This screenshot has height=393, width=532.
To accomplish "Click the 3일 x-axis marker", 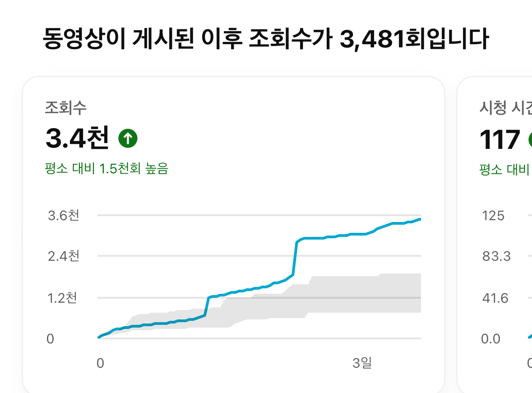I will click(362, 363).
